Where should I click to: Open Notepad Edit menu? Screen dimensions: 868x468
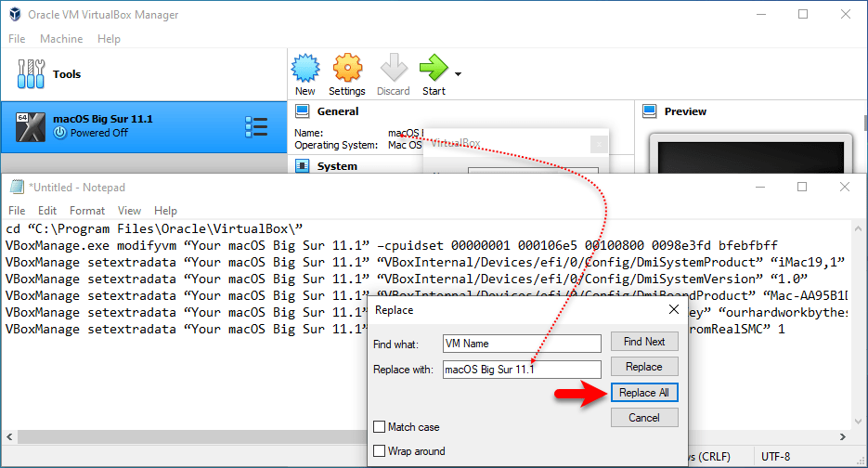47,211
